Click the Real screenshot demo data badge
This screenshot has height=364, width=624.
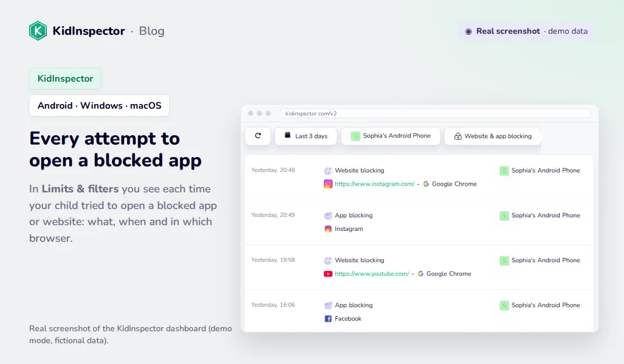point(526,31)
